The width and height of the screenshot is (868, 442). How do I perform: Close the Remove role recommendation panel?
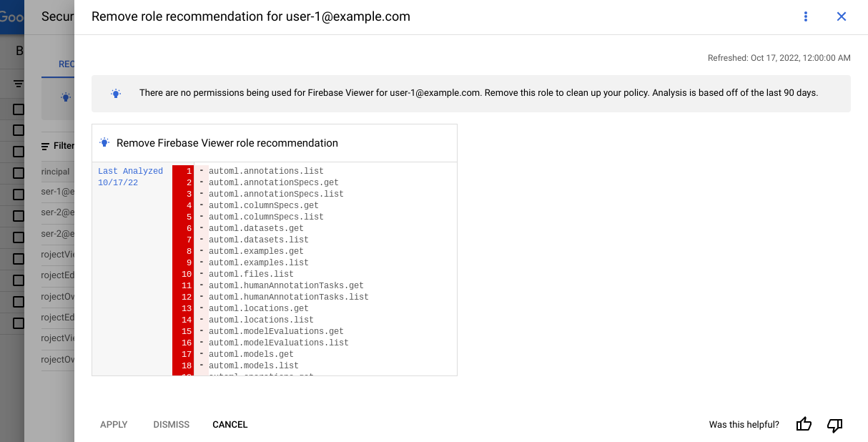coord(842,16)
